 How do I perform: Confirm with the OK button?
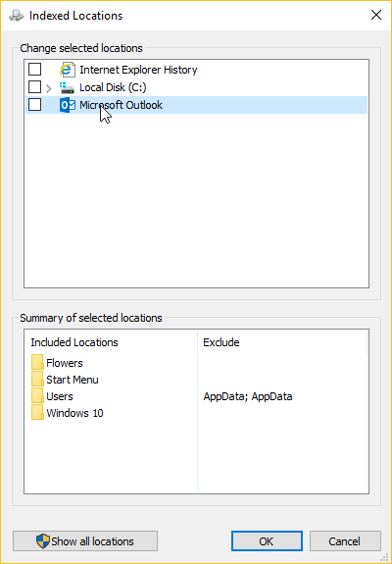pos(267,541)
